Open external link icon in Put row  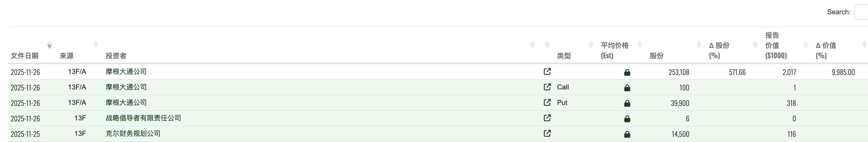click(x=547, y=102)
